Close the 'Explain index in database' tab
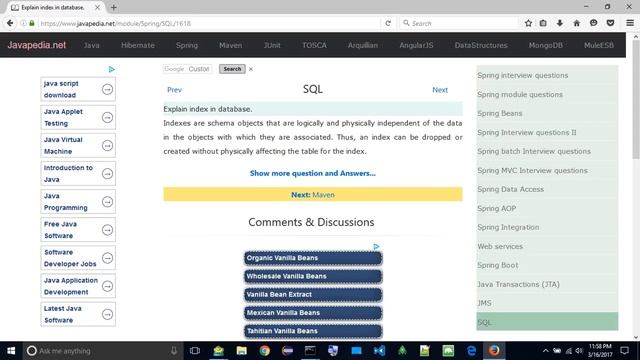This screenshot has width=640, height=360. (x=97, y=7)
